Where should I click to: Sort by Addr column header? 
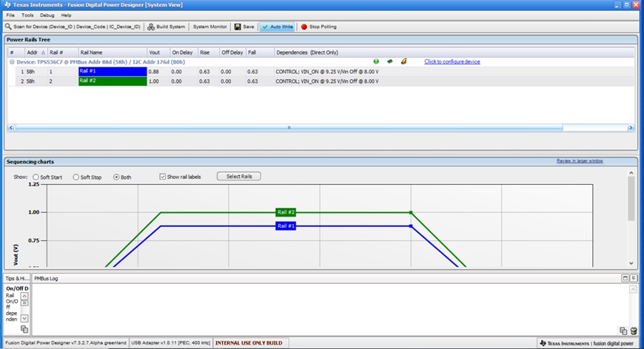click(33, 52)
